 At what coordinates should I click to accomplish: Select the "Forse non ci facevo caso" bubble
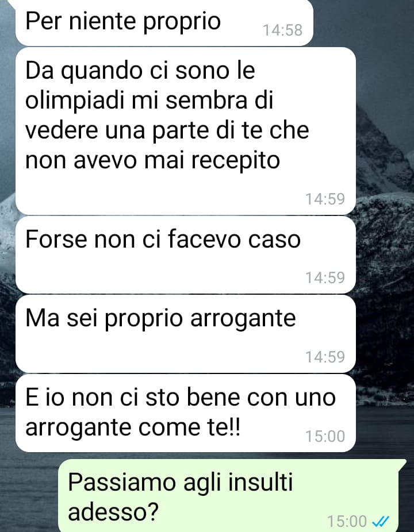pyautogui.click(x=186, y=255)
